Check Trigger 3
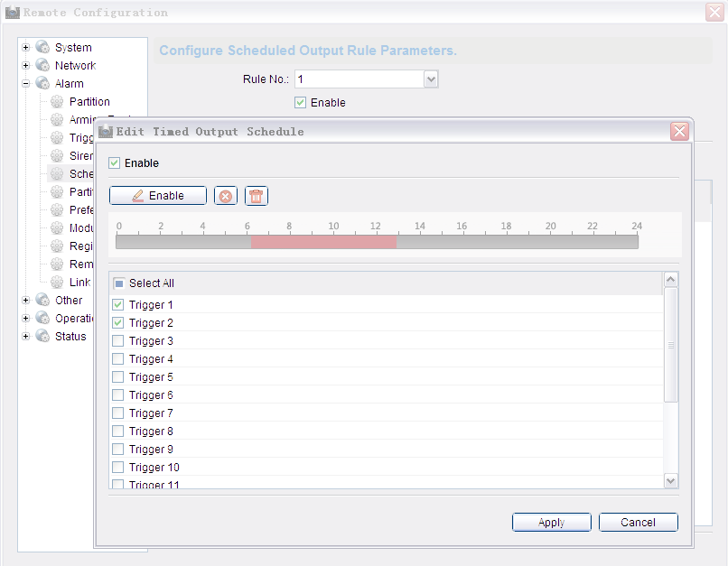728x566 pixels. (x=118, y=341)
